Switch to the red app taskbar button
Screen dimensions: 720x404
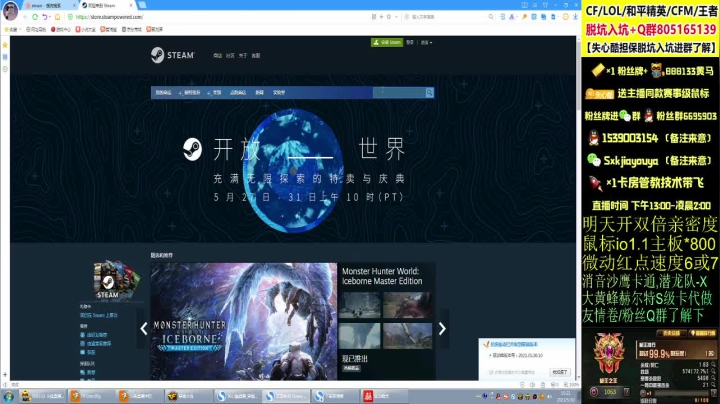click(384, 396)
